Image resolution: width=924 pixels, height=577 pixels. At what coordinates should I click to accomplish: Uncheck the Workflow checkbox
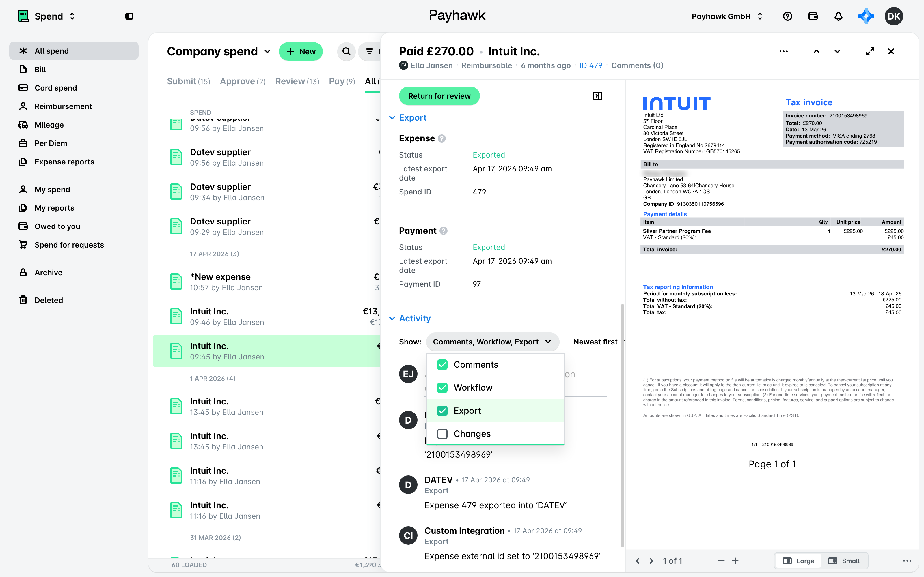[442, 388]
